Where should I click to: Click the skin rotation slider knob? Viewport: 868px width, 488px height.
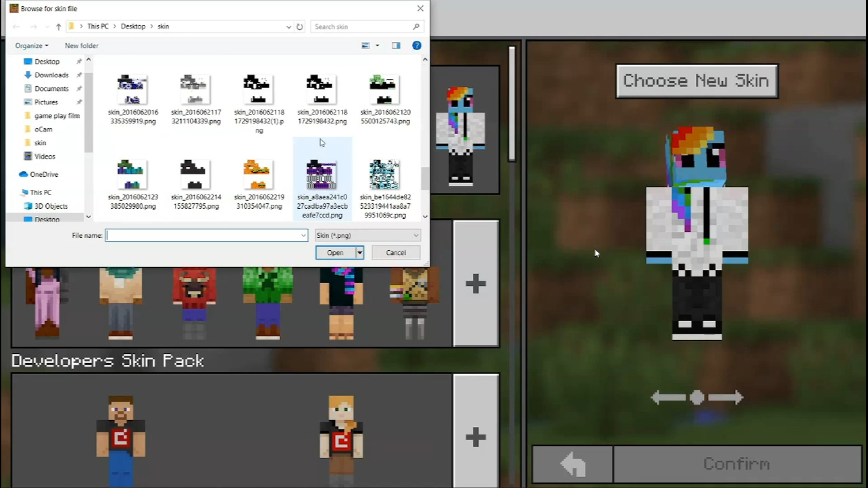(x=697, y=398)
